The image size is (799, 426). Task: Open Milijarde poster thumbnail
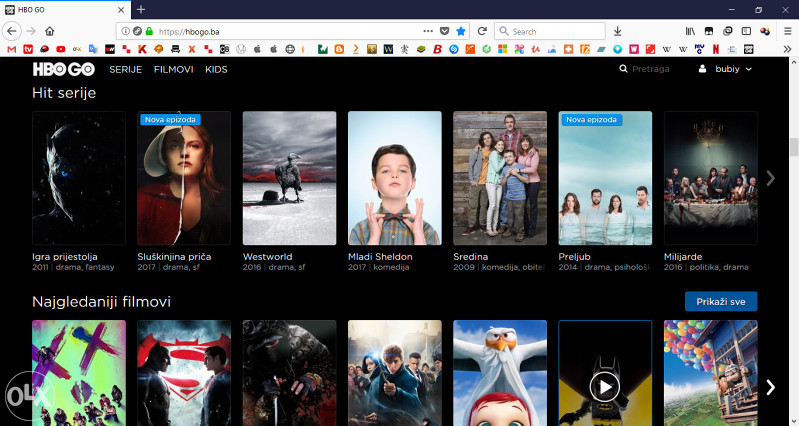[710, 178]
